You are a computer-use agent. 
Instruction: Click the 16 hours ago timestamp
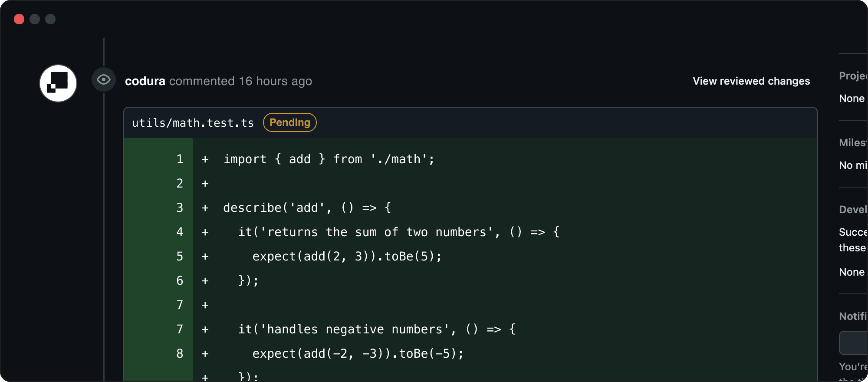click(276, 81)
